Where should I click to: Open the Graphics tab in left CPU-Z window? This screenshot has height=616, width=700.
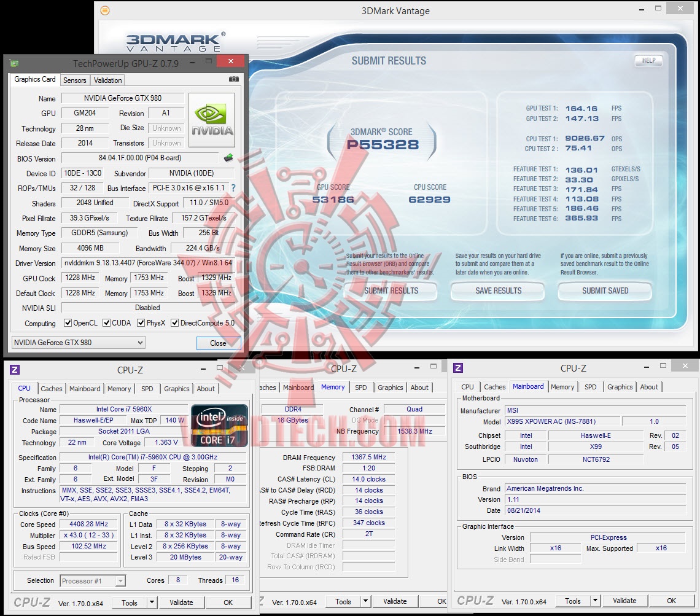pos(177,389)
